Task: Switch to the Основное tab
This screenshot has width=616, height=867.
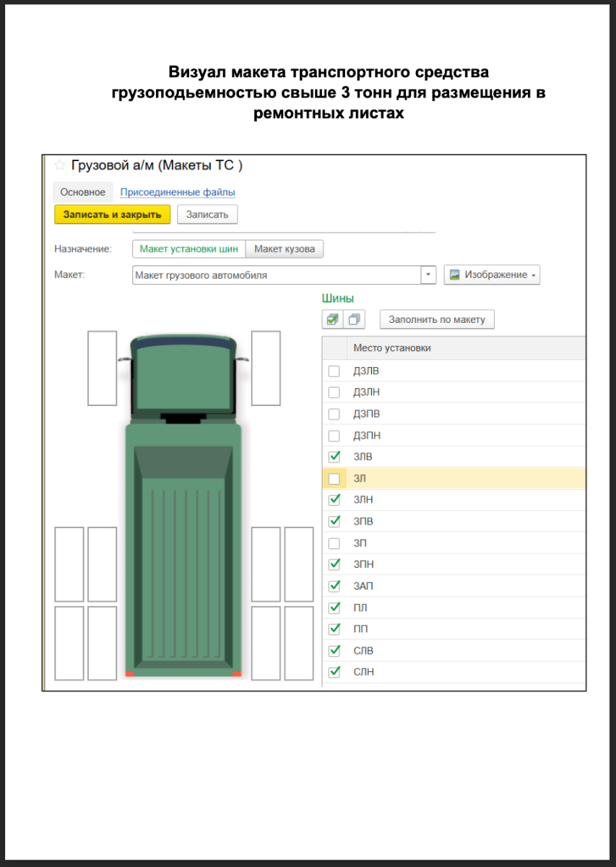Action: click(82, 192)
